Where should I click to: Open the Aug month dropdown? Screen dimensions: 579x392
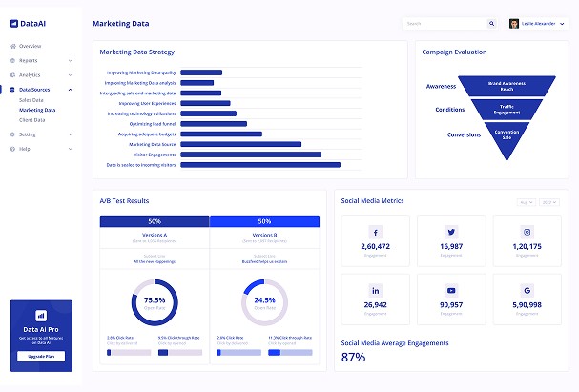point(527,202)
